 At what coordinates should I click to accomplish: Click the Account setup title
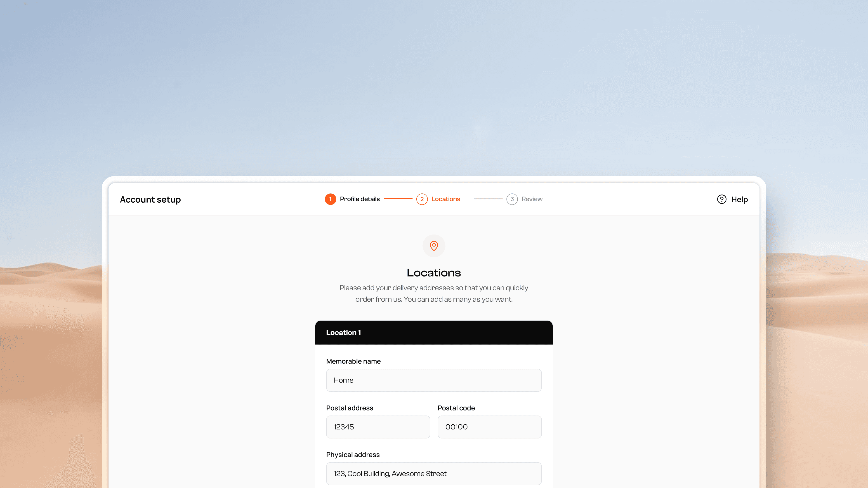point(150,199)
